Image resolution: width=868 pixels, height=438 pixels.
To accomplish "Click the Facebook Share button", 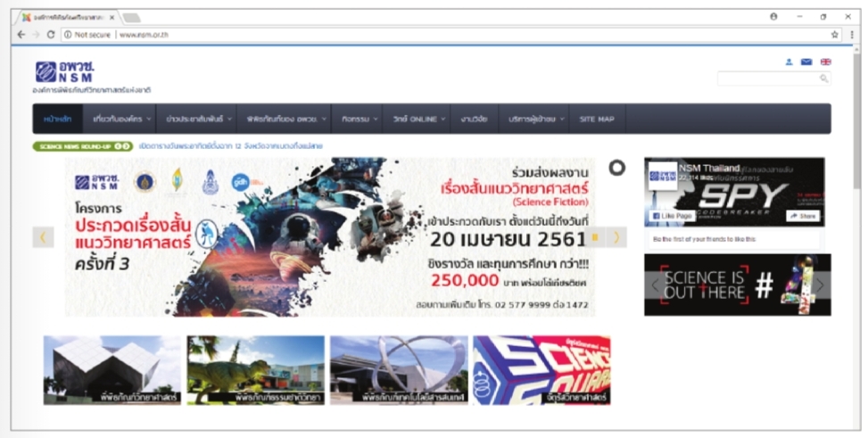I will 803,217.
